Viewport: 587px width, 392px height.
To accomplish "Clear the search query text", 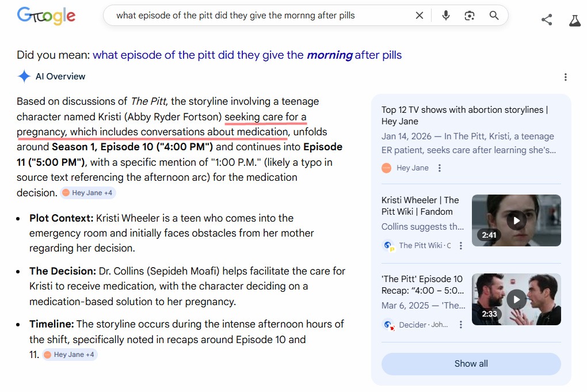I will point(420,16).
